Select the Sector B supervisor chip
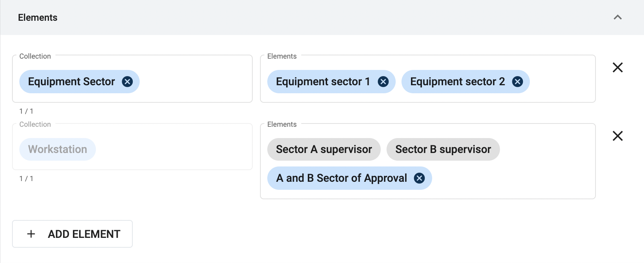 [x=443, y=149]
